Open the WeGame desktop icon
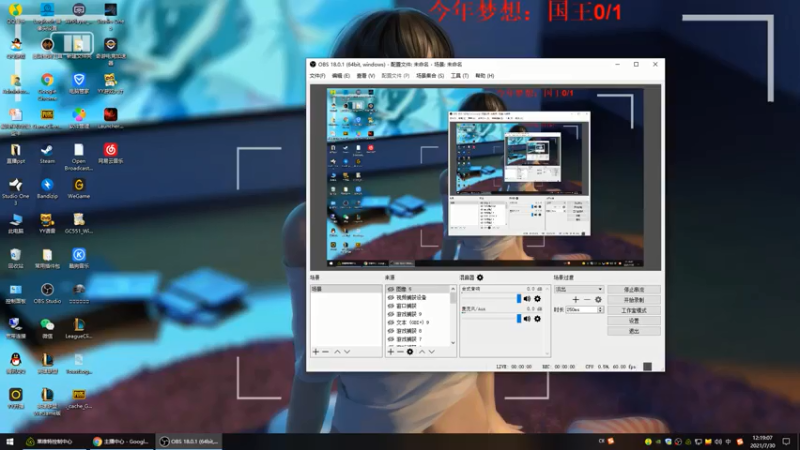Viewport: 800px width, 450px height. point(79,189)
